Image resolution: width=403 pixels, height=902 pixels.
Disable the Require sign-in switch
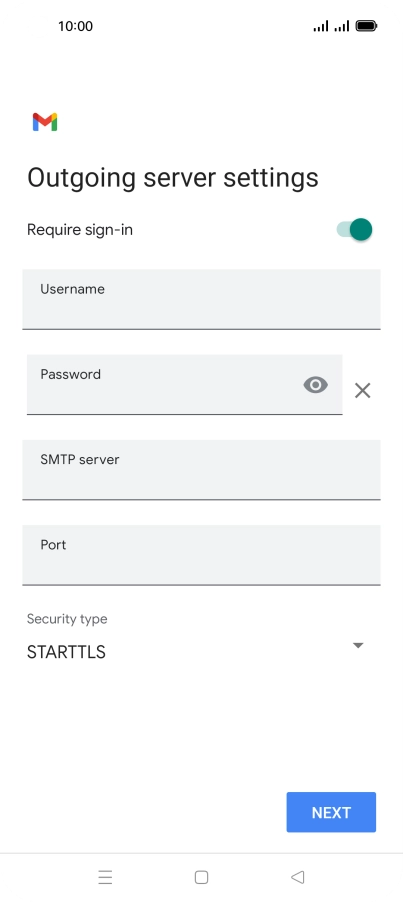tap(354, 230)
